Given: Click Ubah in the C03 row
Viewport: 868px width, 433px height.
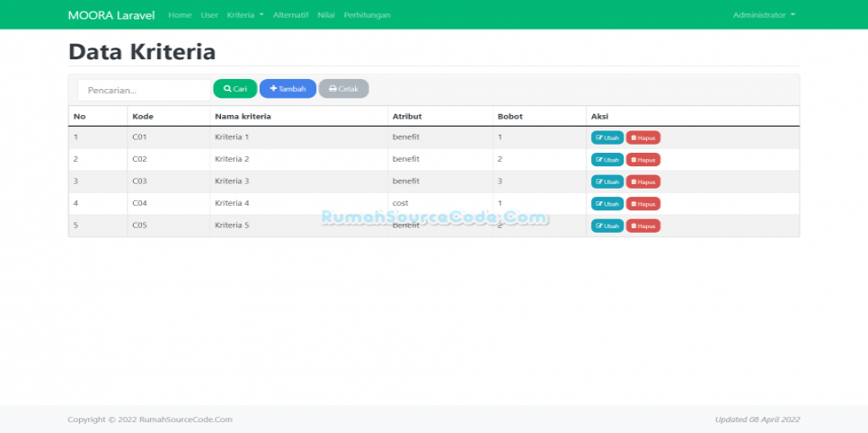Looking at the screenshot, I should [607, 181].
